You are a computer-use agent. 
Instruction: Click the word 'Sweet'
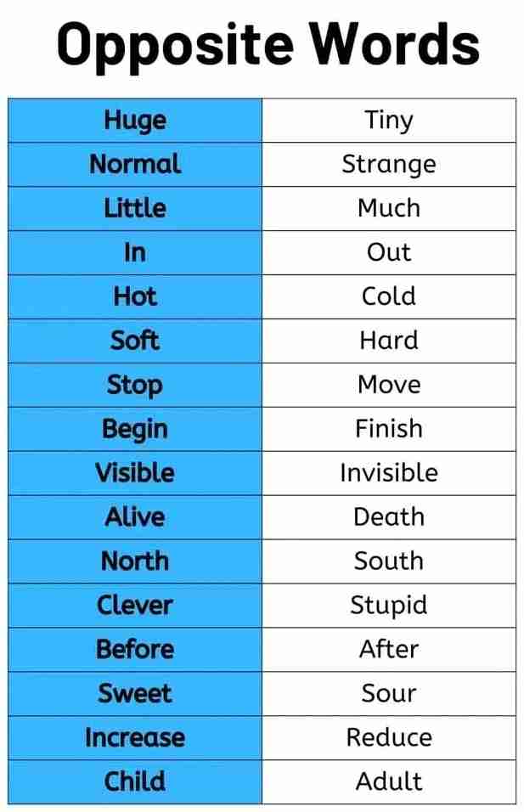pos(135,694)
